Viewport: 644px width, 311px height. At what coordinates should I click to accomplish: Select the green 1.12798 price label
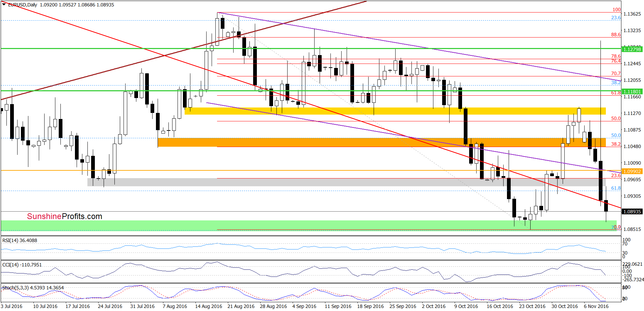pos(632,49)
